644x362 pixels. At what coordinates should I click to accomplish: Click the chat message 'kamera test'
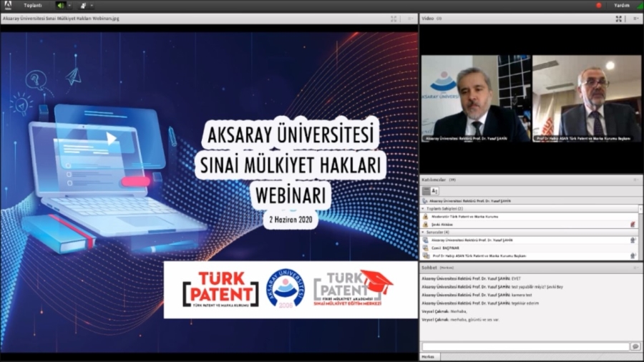(x=522, y=295)
